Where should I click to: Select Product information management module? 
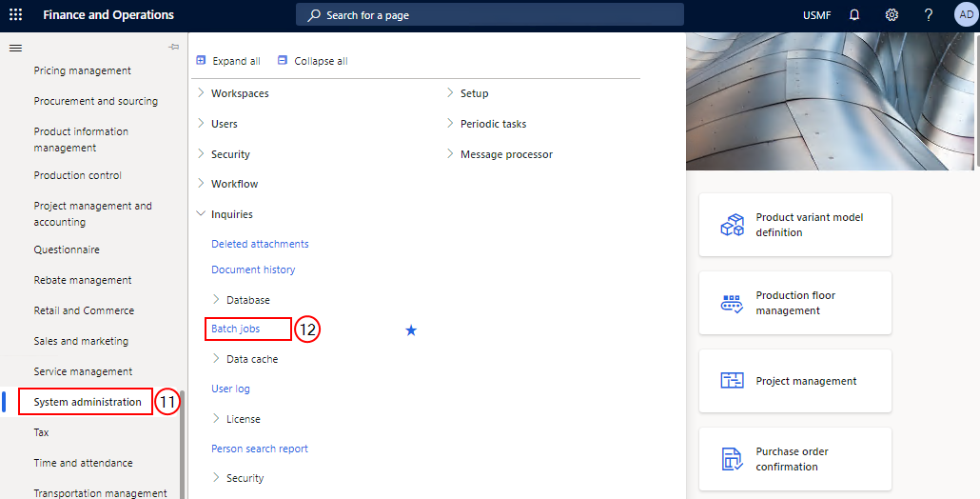pos(81,139)
